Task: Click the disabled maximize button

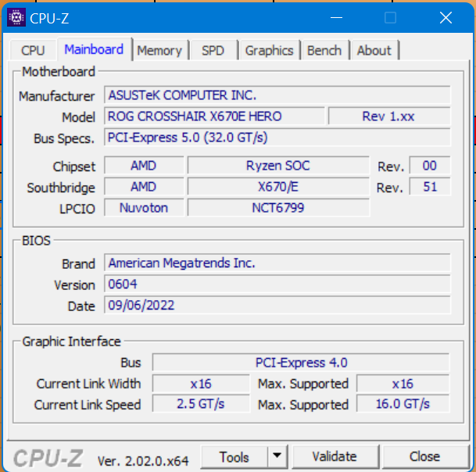Action: 390,18
